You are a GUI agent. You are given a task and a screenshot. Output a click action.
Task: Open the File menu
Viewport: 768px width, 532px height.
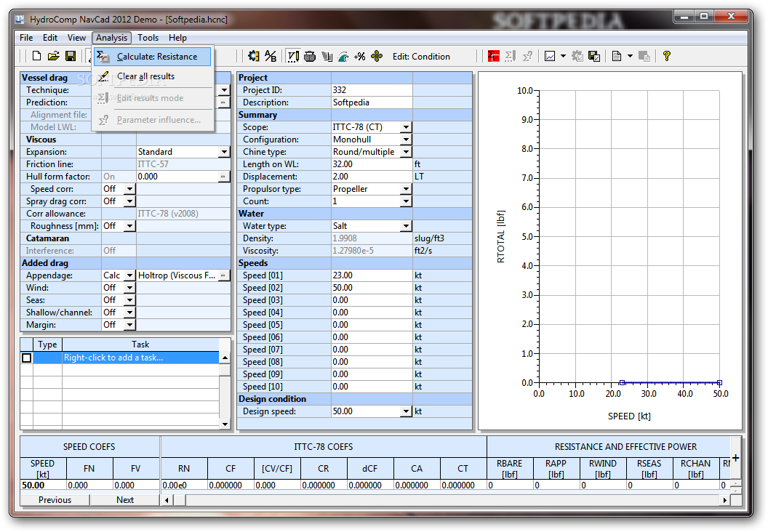coord(26,38)
